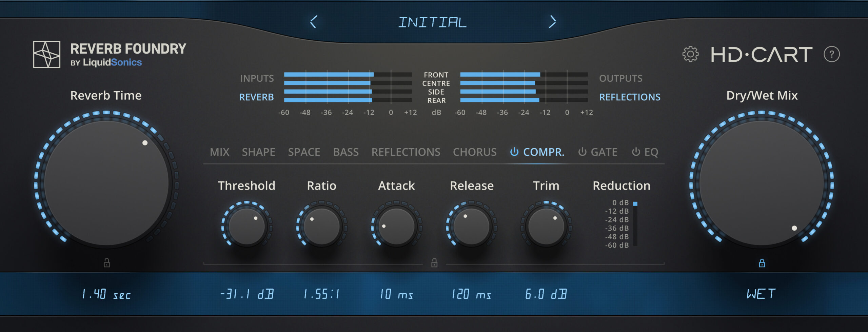Switch to the REFLECTIONS tab
This screenshot has width=868, height=332.
click(x=406, y=152)
